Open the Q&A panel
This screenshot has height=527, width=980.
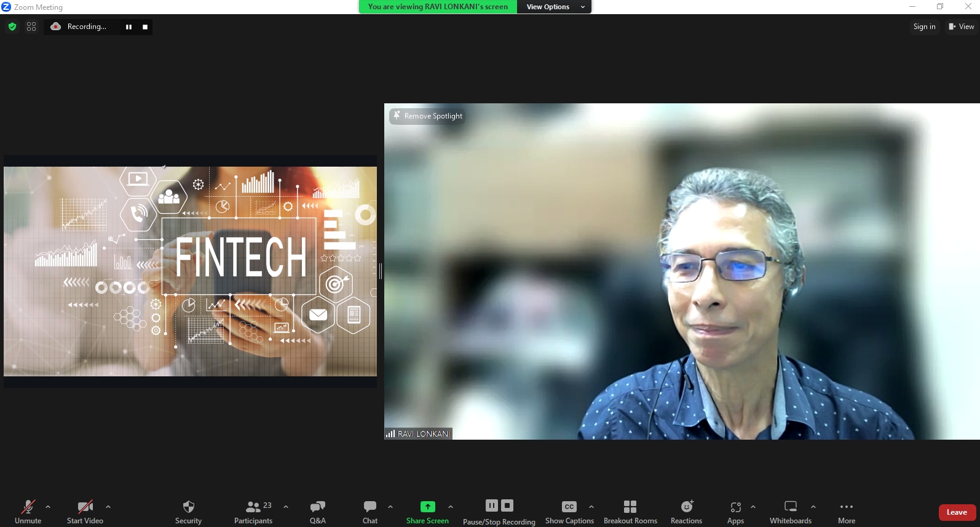(x=318, y=512)
